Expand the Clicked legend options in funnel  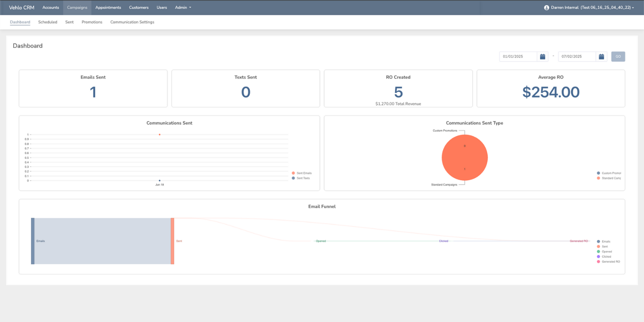click(x=598, y=256)
